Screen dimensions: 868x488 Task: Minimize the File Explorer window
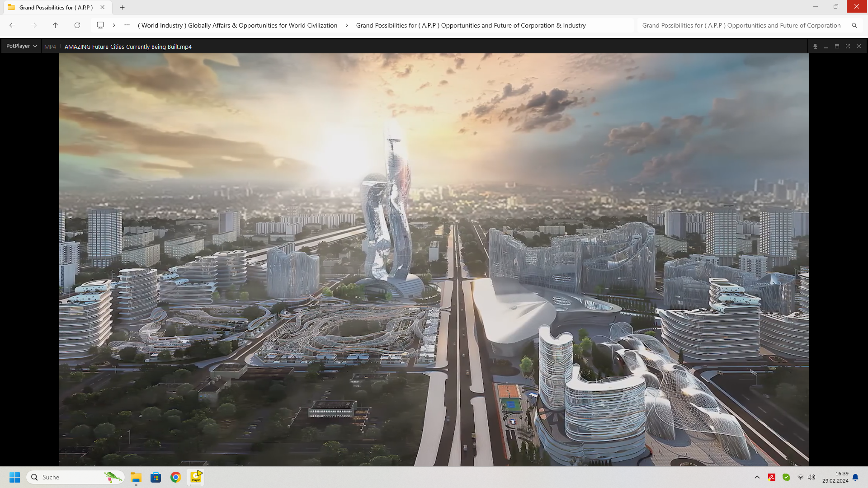coord(816,6)
